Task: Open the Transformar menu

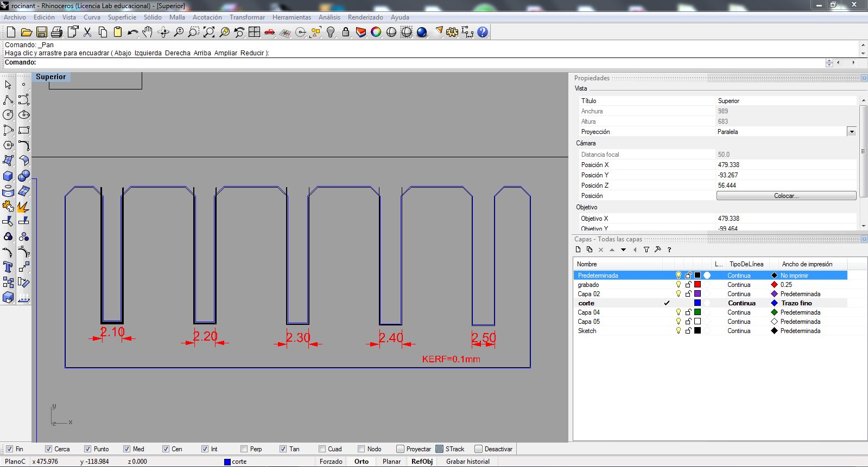Action: point(247,17)
